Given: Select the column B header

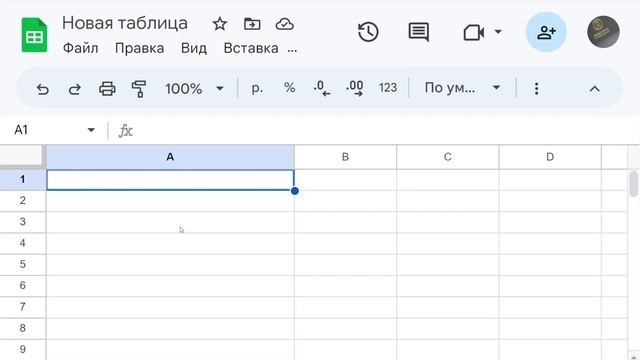Looking at the screenshot, I should (x=345, y=157).
